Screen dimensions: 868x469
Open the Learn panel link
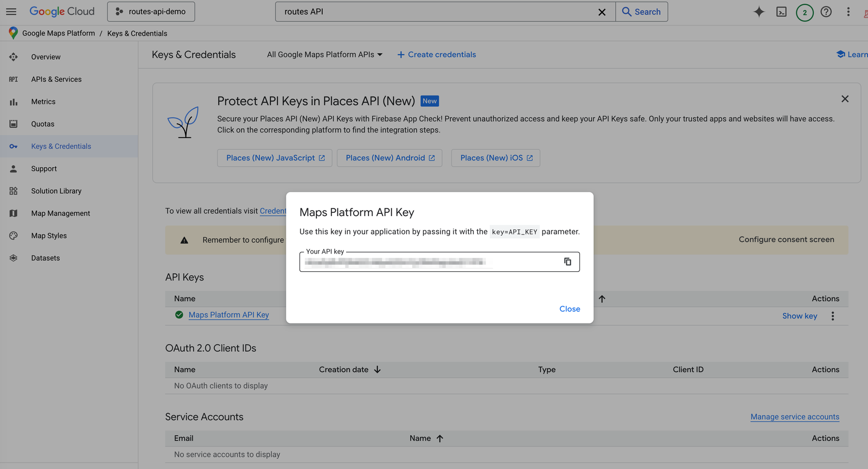[x=852, y=54]
